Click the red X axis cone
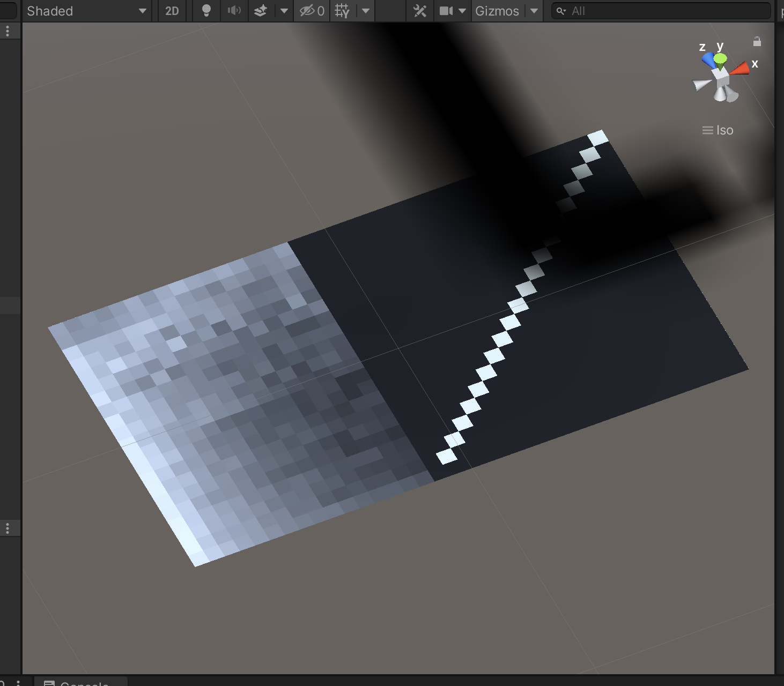 [740, 69]
